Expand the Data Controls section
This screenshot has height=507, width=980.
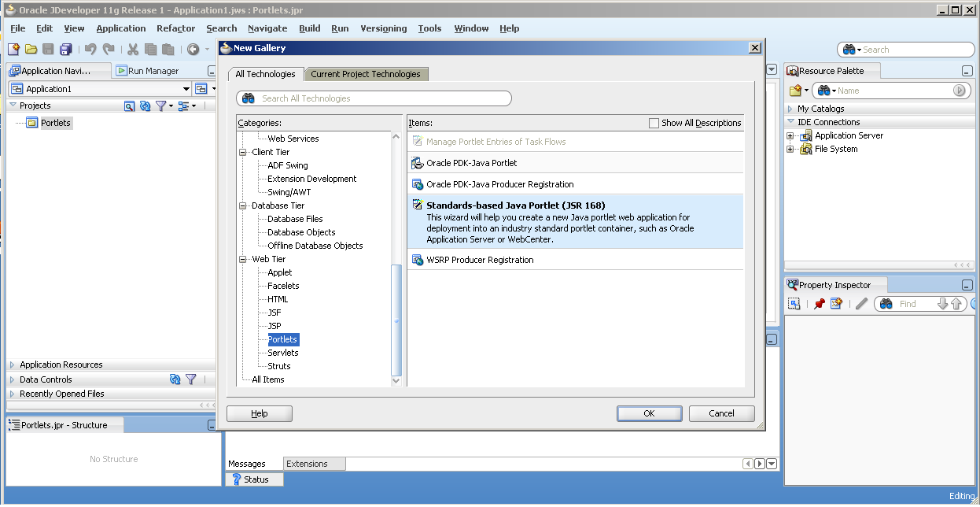13,379
